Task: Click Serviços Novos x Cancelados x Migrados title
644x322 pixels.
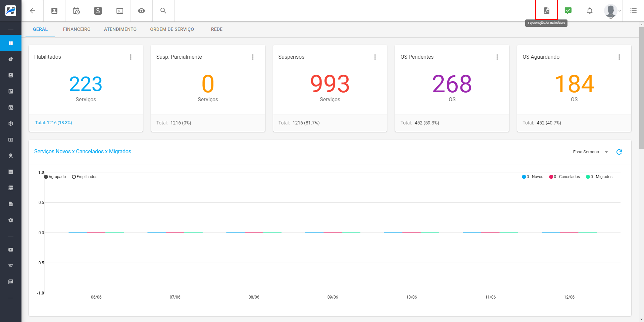Action: tap(83, 152)
